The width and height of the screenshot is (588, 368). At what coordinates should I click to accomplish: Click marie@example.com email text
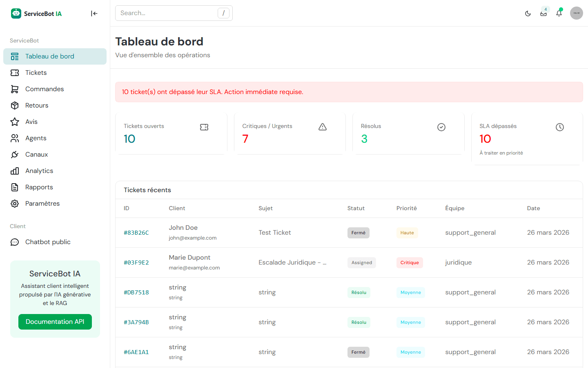pos(194,268)
